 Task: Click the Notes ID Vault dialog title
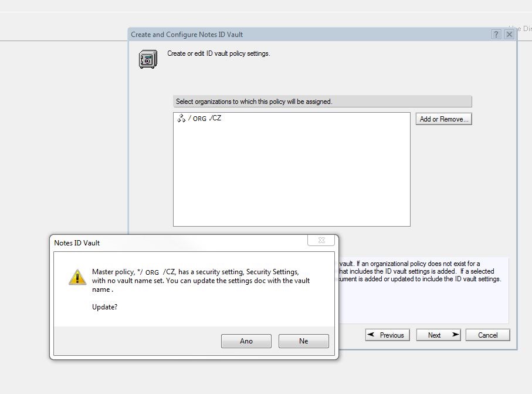point(77,243)
